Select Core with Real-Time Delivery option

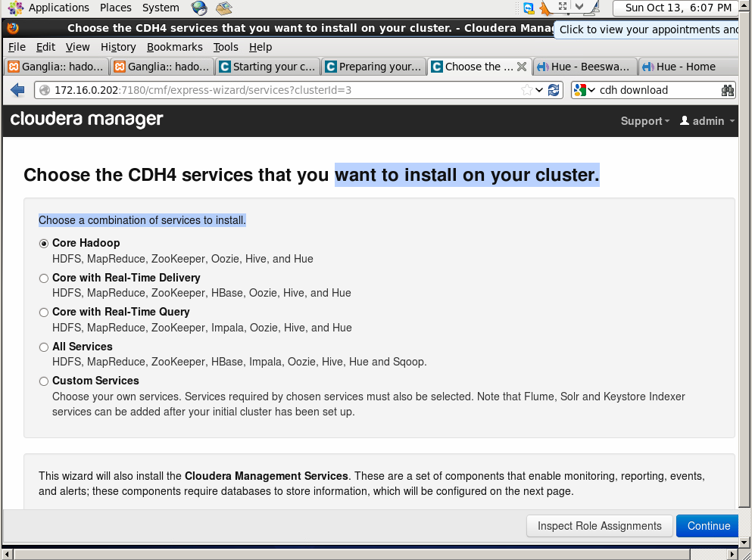point(44,278)
